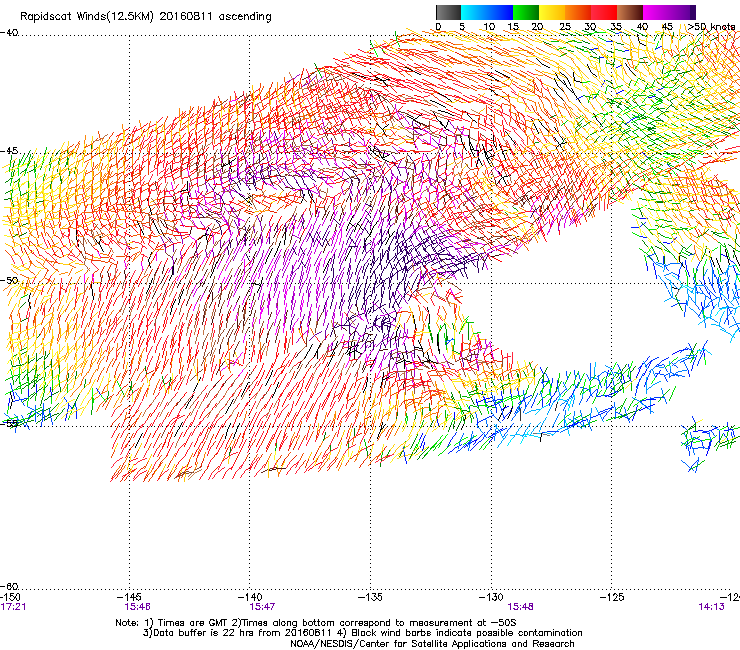Screen dimensions: 740x650
Task: Click the '>50 knots' legend label
Action: pyautogui.click(x=711, y=27)
